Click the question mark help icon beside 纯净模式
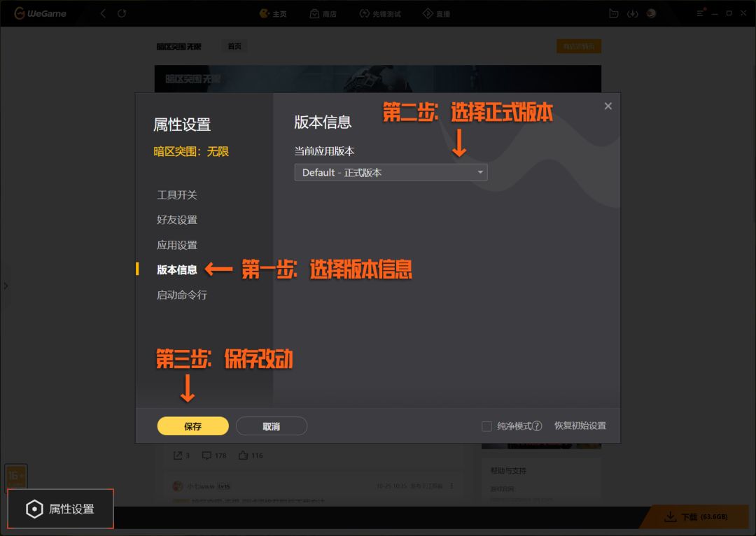 click(537, 426)
